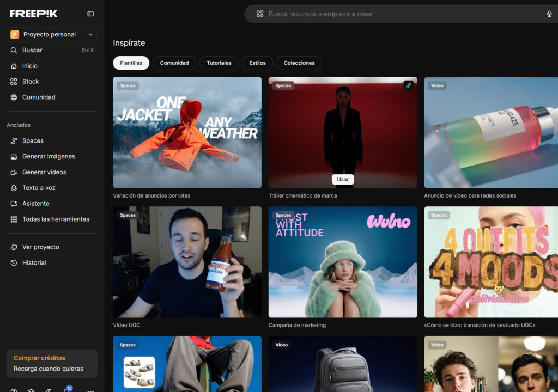Collapse the sidebar using the panel icon
Viewport: 558px width, 392px height.
pos(90,14)
